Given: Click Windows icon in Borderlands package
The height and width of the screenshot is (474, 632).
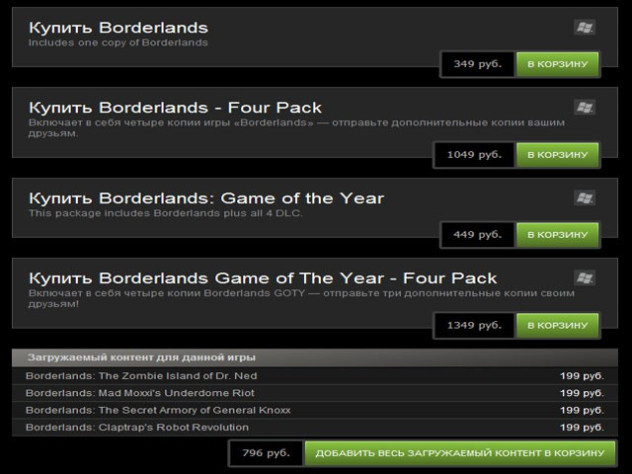Looking at the screenshot, I should pyautogui.click(x=584, y=27).
